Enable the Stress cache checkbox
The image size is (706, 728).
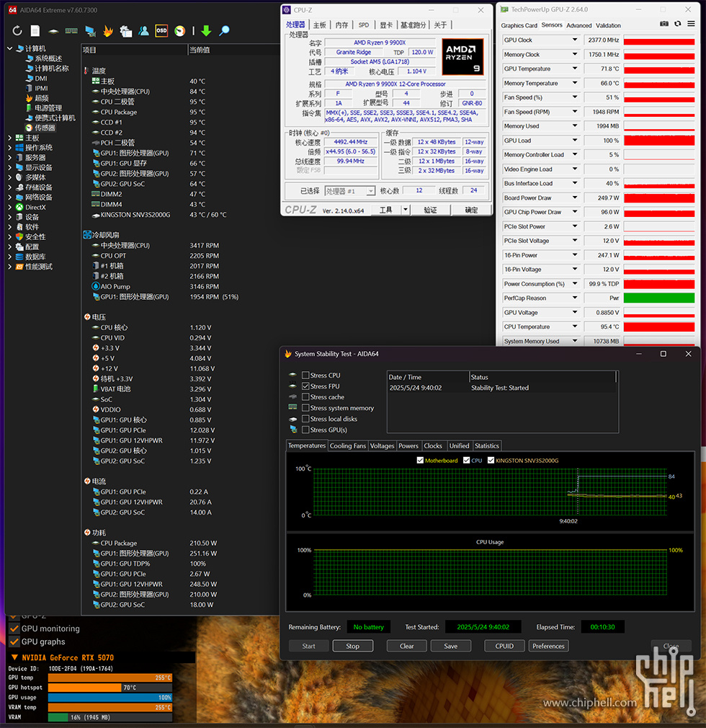(305, 397)
